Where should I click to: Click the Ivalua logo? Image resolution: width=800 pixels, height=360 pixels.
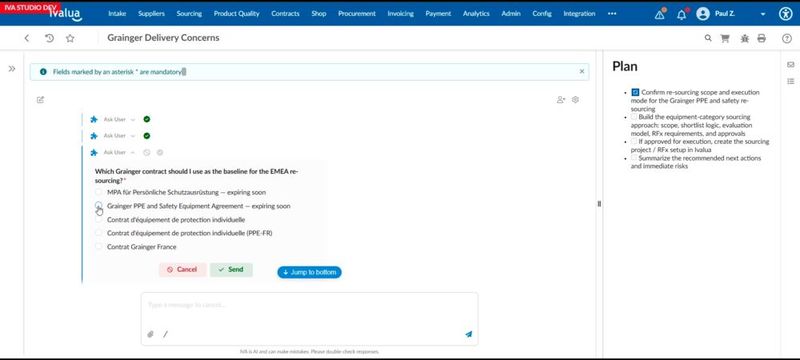[66, 14]
